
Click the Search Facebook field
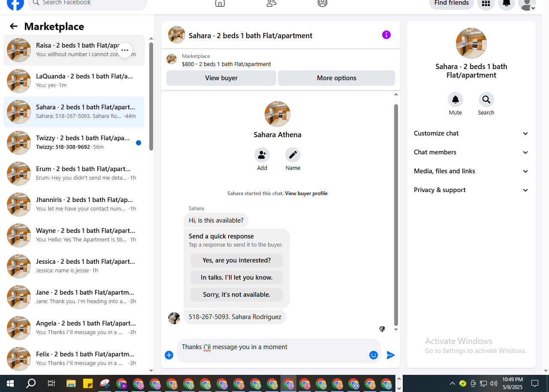tap(87, 3)
